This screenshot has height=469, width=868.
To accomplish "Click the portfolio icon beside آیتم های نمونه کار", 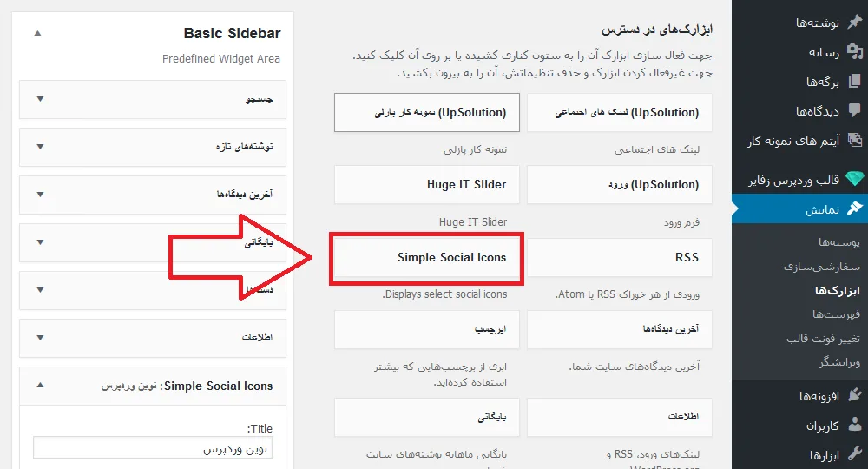I will coord(855,140).
